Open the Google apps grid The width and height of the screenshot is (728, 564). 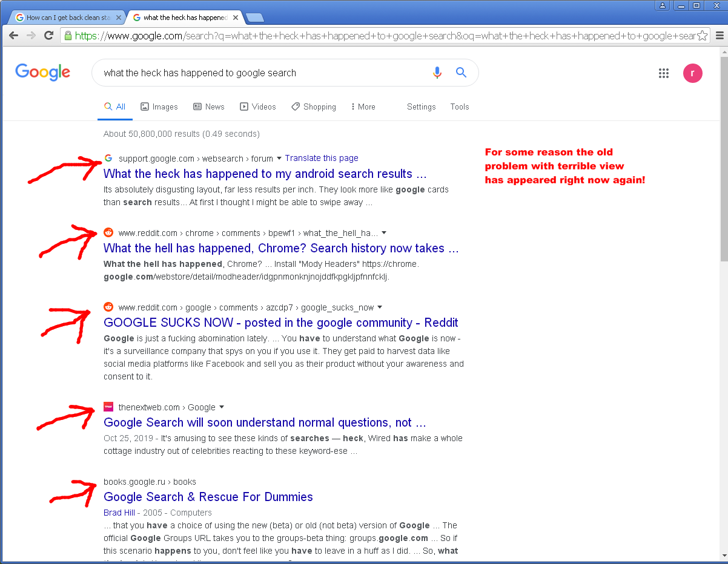click(x=664, y=73)
